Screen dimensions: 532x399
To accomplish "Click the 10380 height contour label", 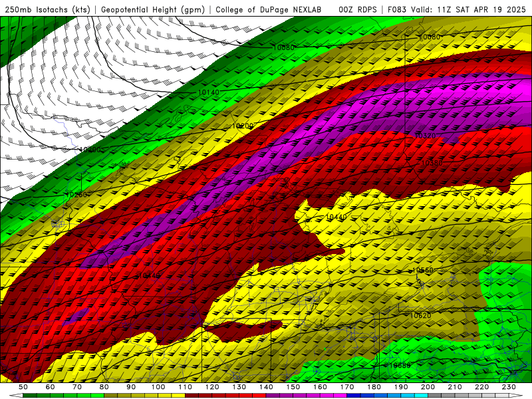I will (x=432, y=163).
